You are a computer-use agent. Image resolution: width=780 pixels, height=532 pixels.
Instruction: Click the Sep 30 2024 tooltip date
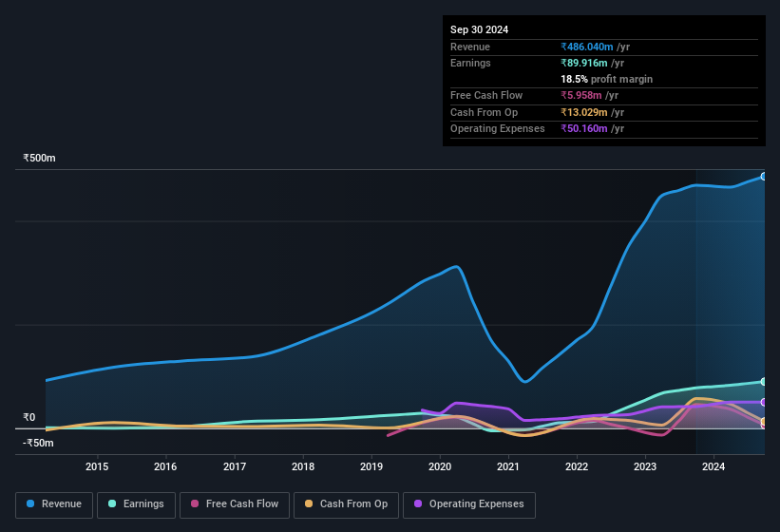479,29
